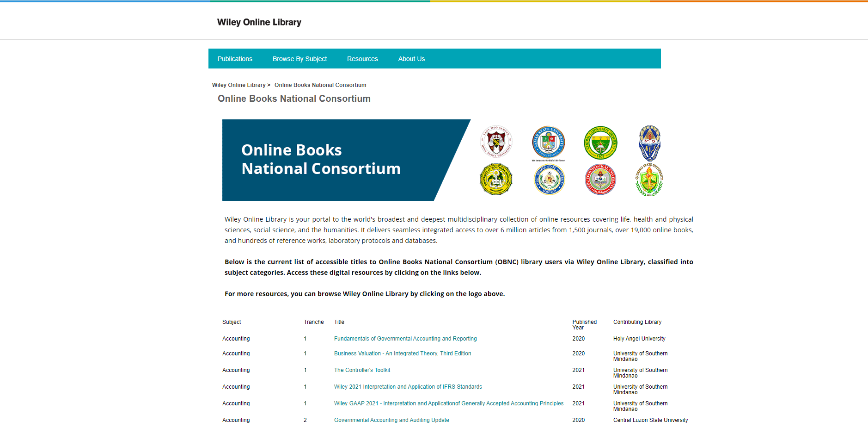Click the University of Southern Mindanao seal
This screenshot has height=428, width=868.
point(496,179)
